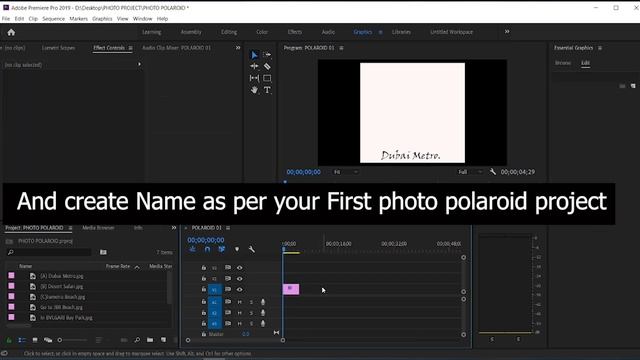Open the Essential Graphics panel menu

pos(600,48)
